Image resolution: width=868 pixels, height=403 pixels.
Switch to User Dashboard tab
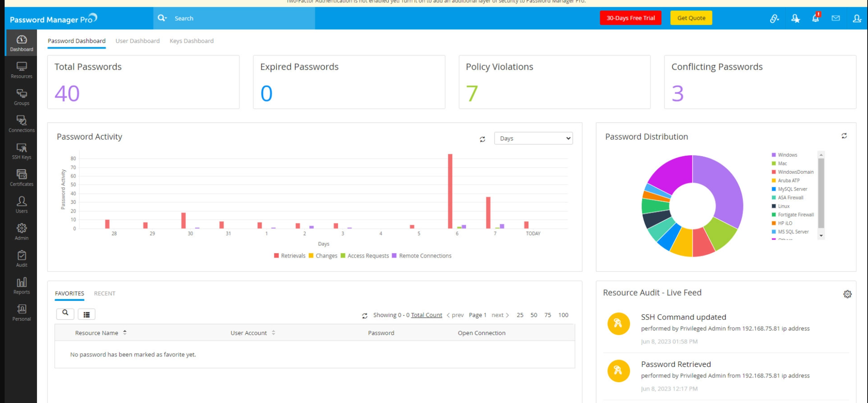tap(138, 41)
